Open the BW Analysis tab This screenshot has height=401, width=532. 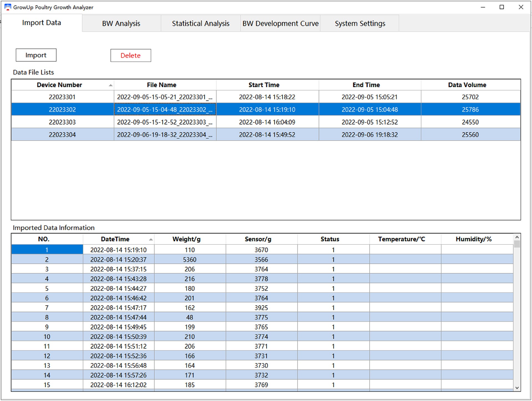click(121, 24)
